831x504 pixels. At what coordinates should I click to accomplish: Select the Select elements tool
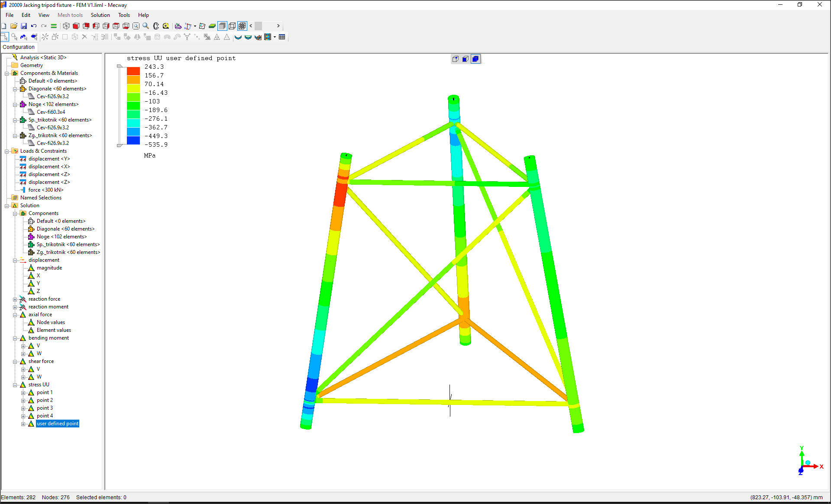pos(34,37)
